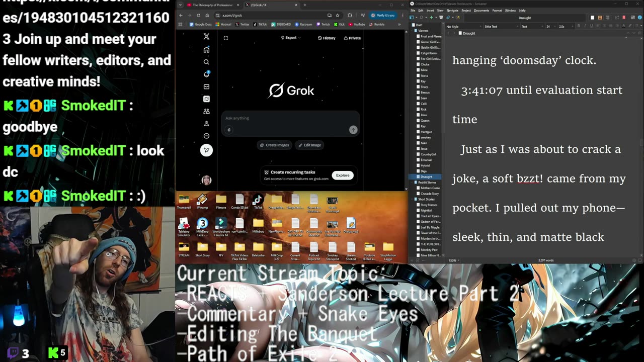Click the X logo in the sidebar
This screenshot has height=362, width=644.
pos(206,37)
